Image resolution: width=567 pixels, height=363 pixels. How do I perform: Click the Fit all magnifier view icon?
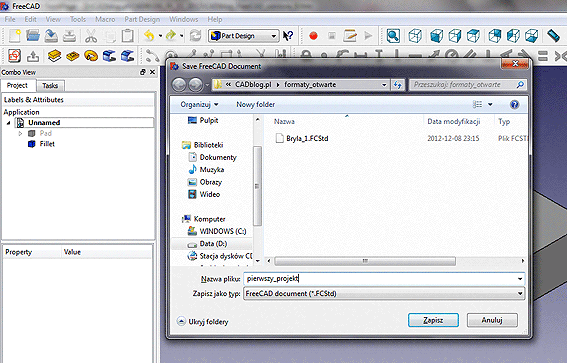tap(393, 36)
